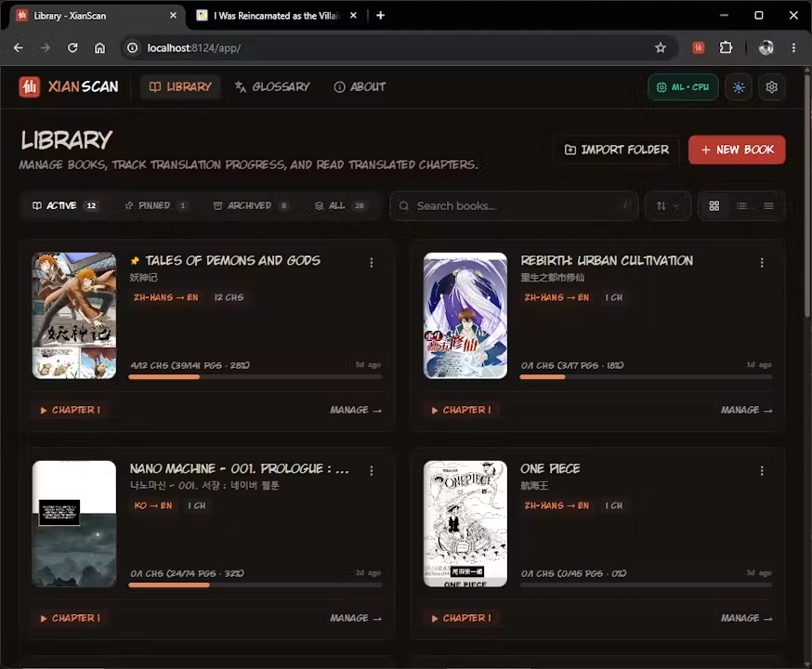Switch to grid view layout

(714, 206)
